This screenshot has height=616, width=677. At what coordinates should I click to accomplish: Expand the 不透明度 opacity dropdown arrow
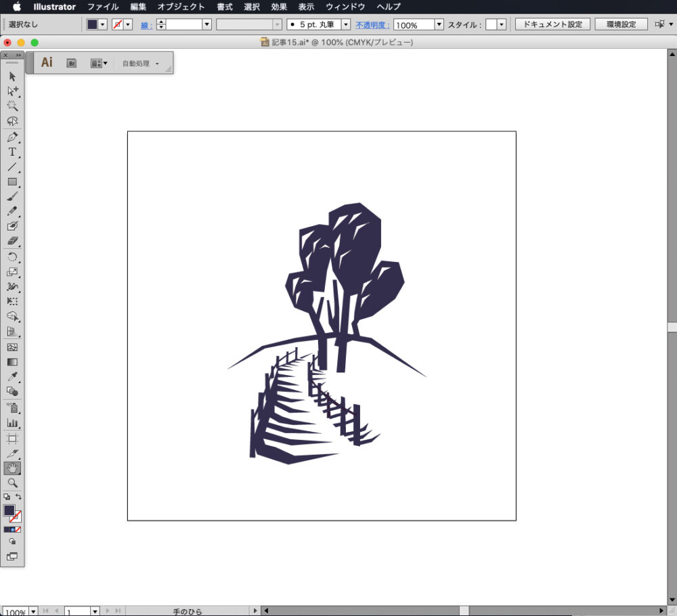coord(439,24)
